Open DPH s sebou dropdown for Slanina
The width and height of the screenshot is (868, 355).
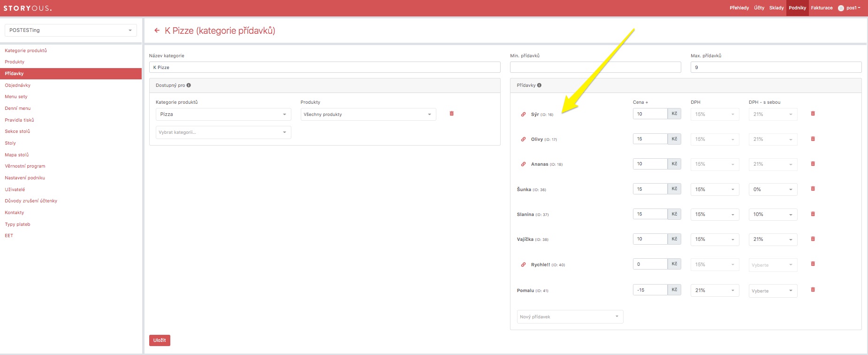(x=773, y=214)
